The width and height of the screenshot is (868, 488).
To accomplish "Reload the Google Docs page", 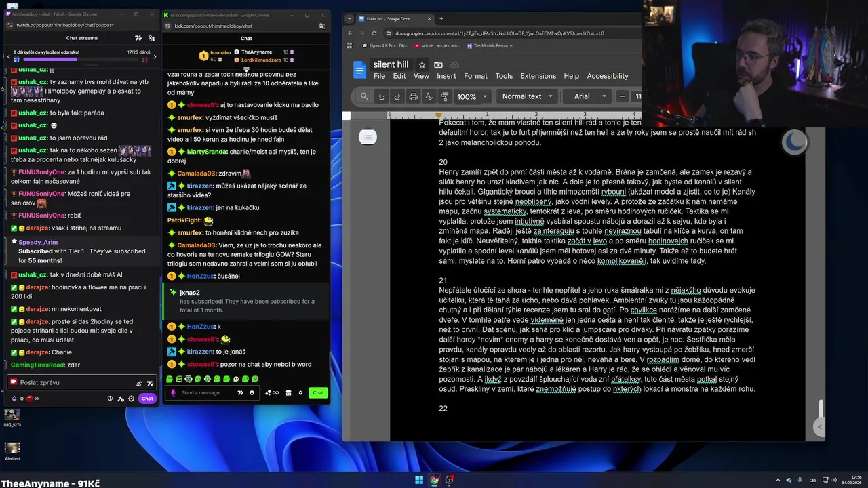I will point(374,33).
